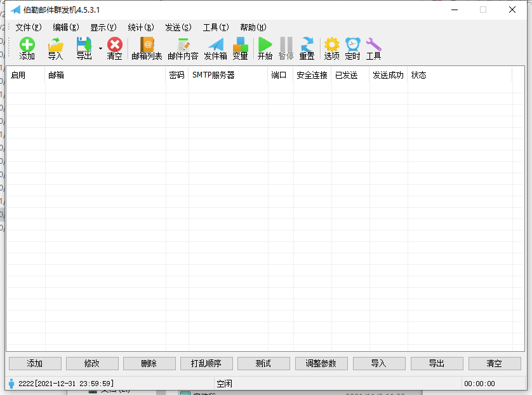532x395 pixels.
Task: Close the 伯勒邮件群发机 window
Action: [512, 10]
